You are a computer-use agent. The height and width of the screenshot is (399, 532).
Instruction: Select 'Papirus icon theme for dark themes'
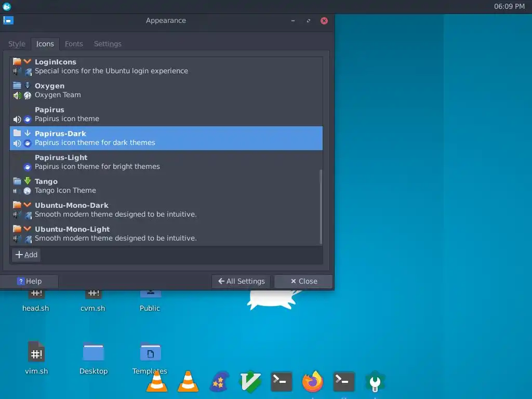pyautogui.click(x=166, y=138)
